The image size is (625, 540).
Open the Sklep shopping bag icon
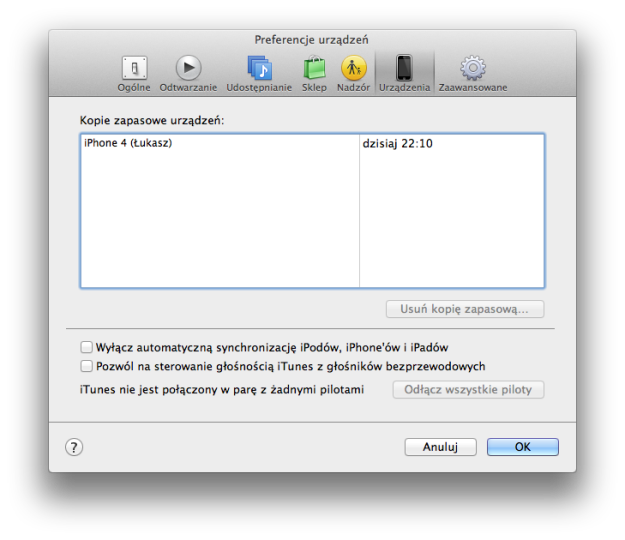(314, 68)
